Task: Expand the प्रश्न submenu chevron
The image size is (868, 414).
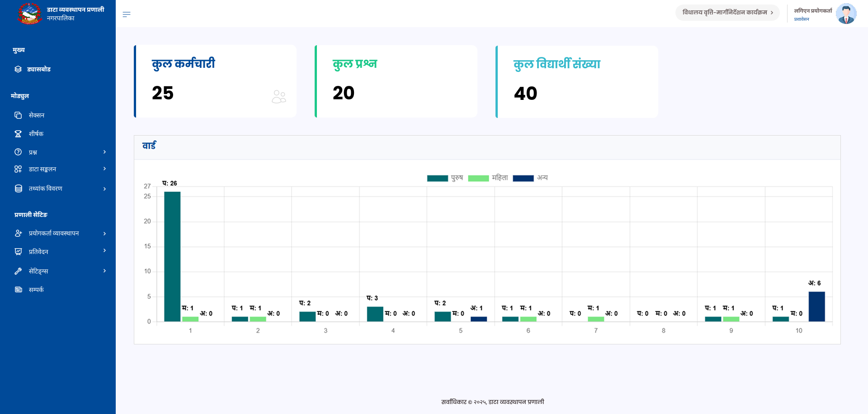Action: pos(104,152)
